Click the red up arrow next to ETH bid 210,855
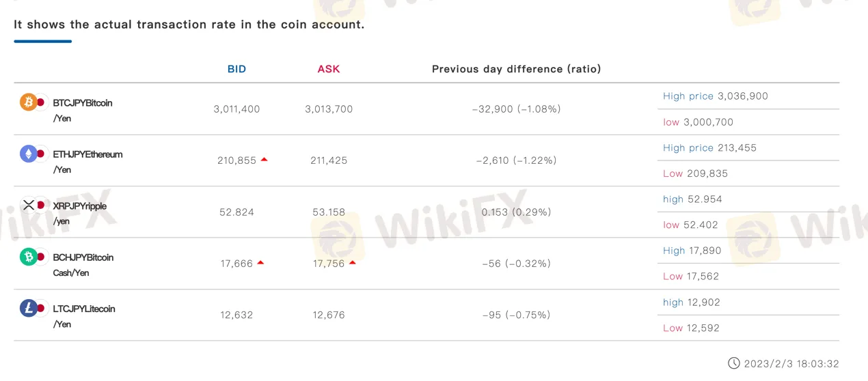The height and width of the screenshot is (381, 868). 264,160
